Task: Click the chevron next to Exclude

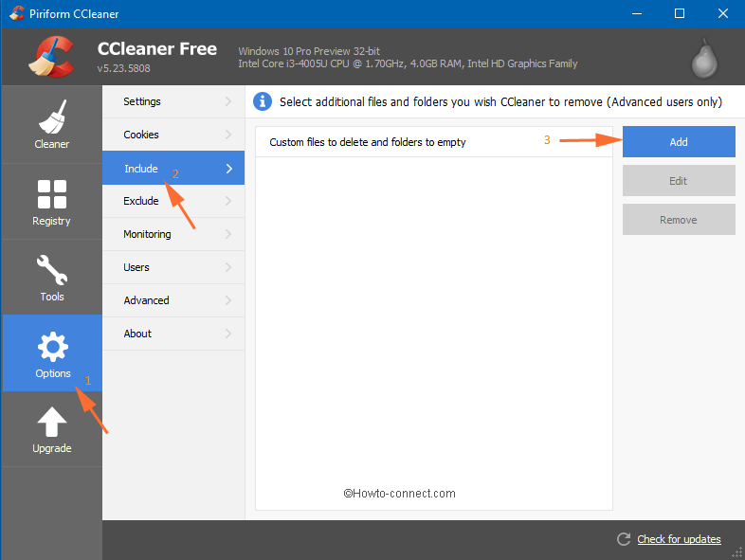Action: point(228,201)
